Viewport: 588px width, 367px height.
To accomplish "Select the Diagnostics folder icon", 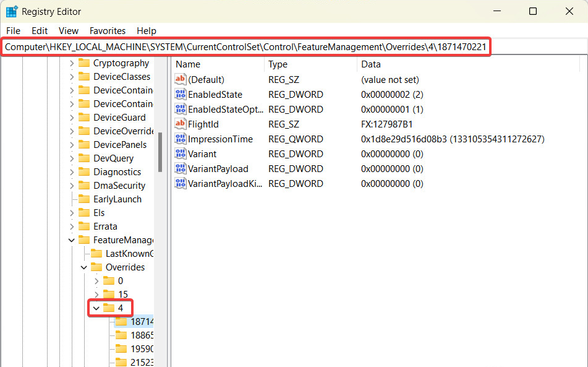I will pyautogui.click(x=84, y=172).
